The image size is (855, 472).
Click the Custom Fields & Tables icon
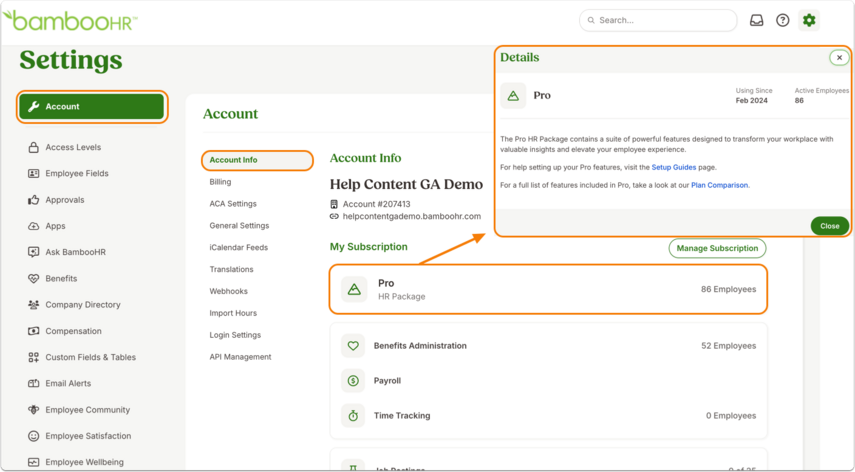pos(33,358)
